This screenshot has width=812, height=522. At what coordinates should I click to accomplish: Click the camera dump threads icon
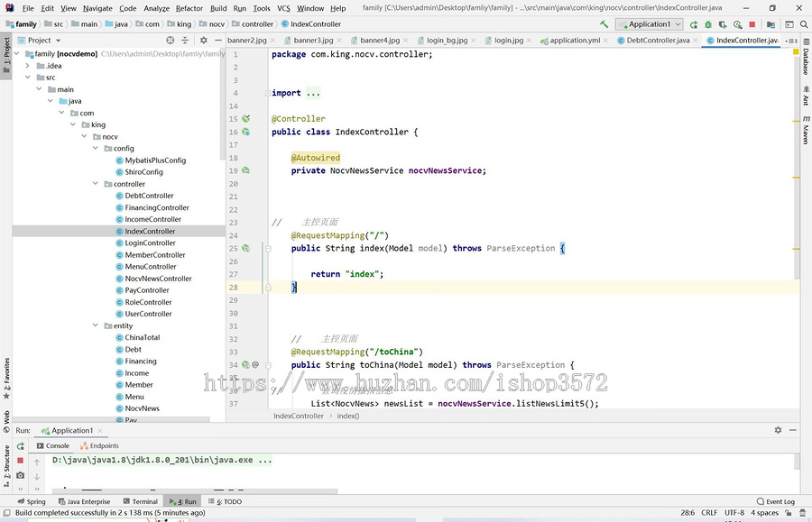[x=20, y=475]
